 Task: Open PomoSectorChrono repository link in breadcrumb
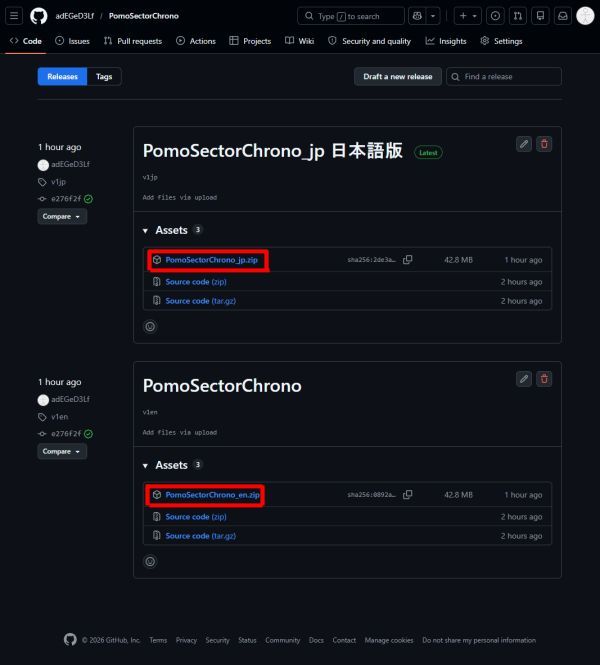pos(144,16)
